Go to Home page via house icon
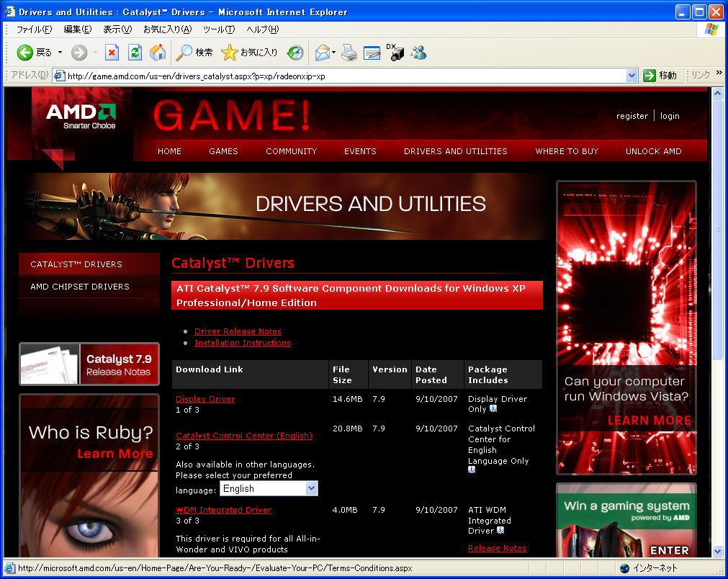 point(158,53)
